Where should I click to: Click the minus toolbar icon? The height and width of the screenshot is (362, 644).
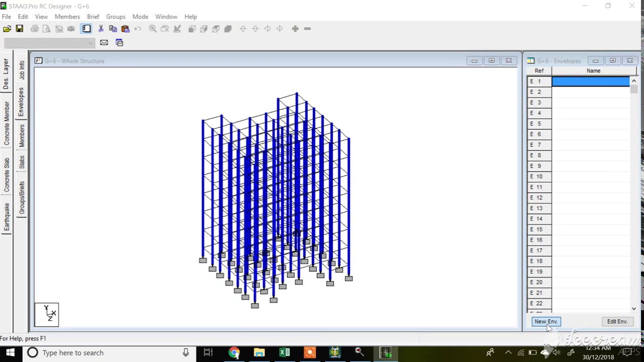pyautogui.click(x=307, y=29)
